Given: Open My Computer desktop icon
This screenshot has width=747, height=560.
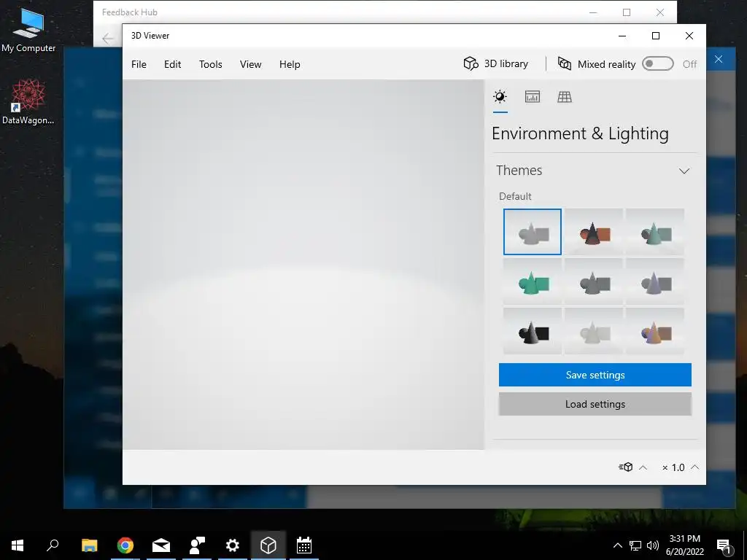Looking at the screenshot, I should click(28, 29).
